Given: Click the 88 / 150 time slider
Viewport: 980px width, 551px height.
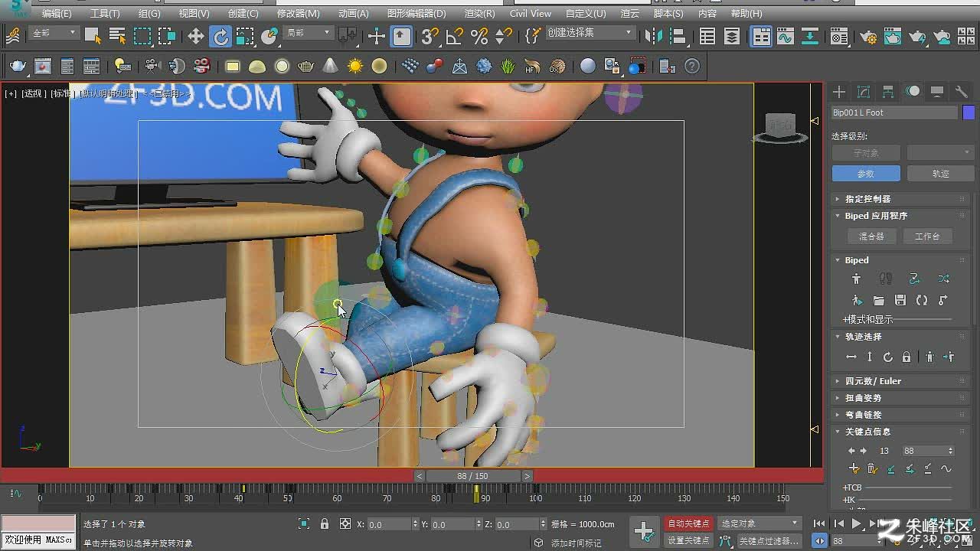Looking at the screenshot, I should [x=472, y=476].
